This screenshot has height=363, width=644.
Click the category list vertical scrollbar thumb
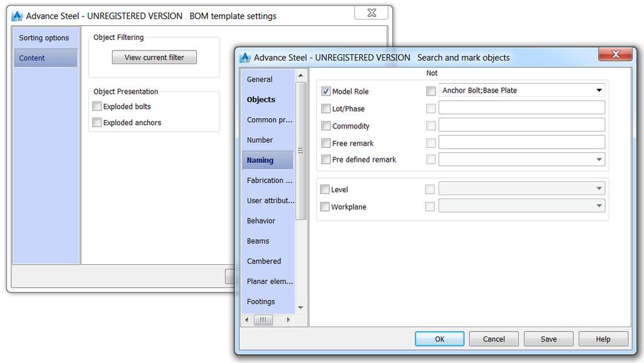click(301, 151)
